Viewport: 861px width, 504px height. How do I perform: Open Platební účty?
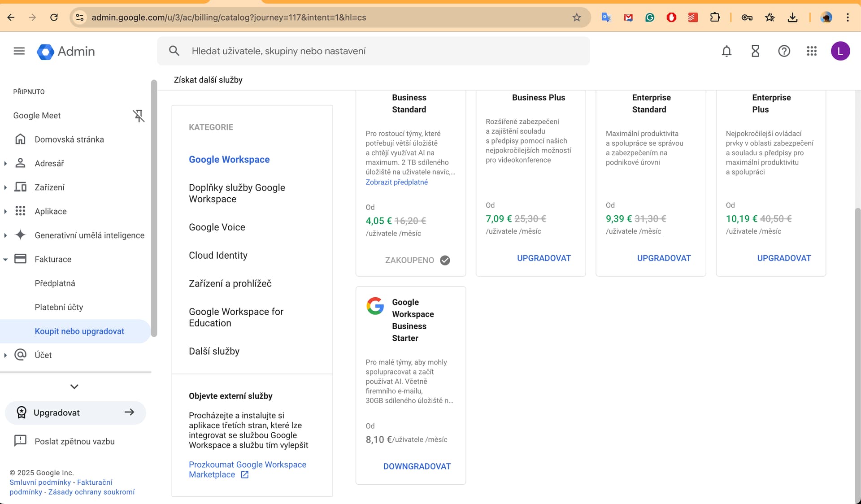59,307
